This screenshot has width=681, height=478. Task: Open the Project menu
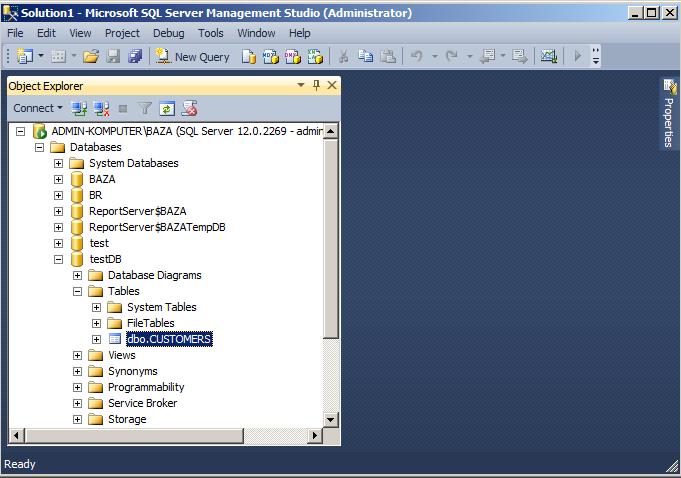(122, 33)
